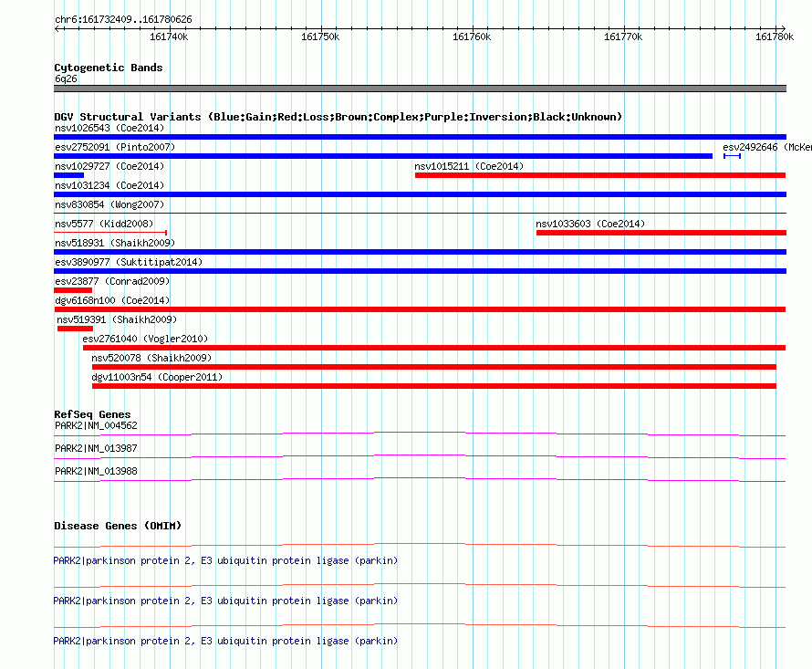Open variant dgv11003n54 (Cooper2011) label

pos(157,377)
